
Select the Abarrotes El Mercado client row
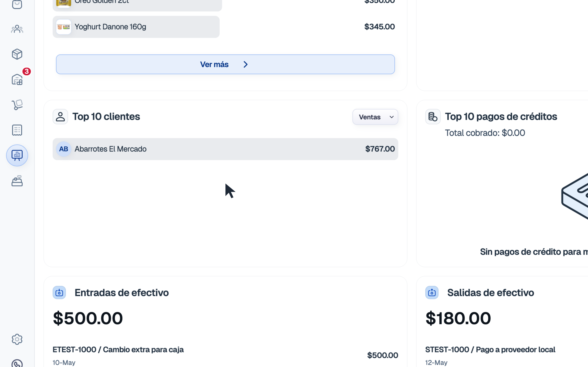coord(225,149)
